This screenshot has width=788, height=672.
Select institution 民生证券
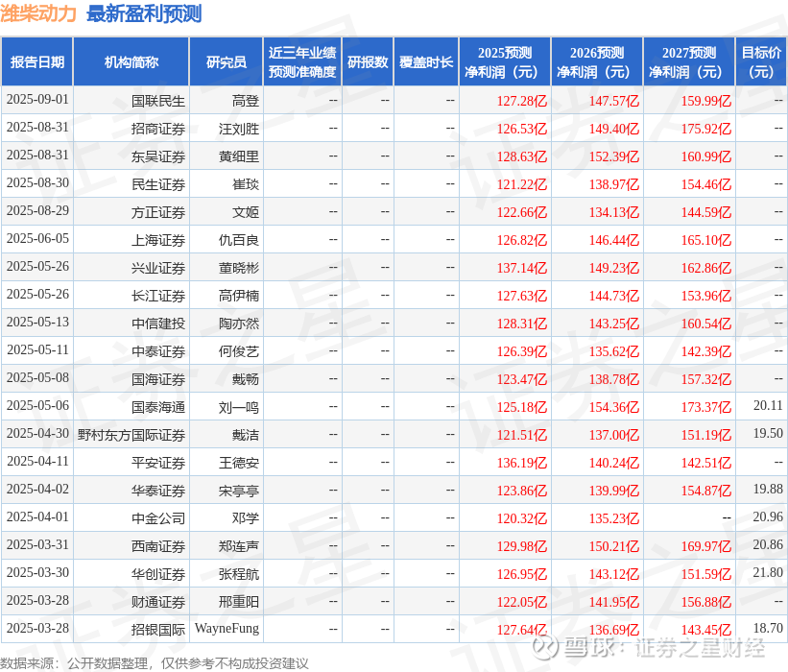(x=158, y=184)
